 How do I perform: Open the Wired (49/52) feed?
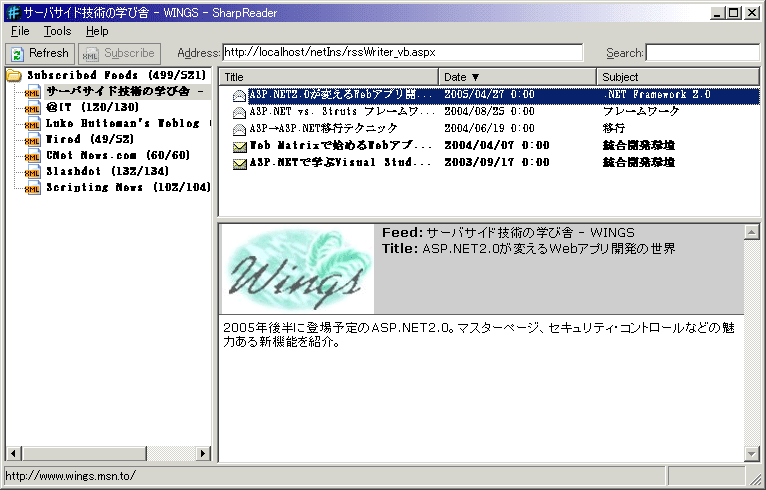90,139
